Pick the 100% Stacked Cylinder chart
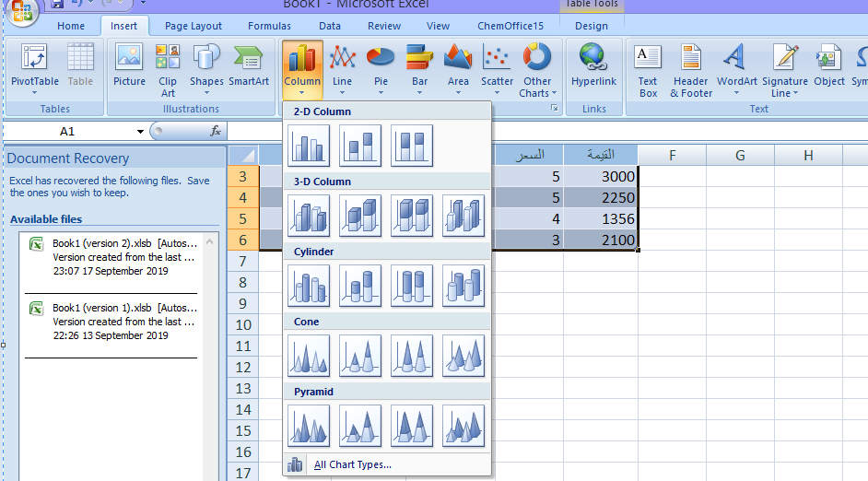This screenshot has height=481, width=868. pyautogui.click(x=412, y=286)
